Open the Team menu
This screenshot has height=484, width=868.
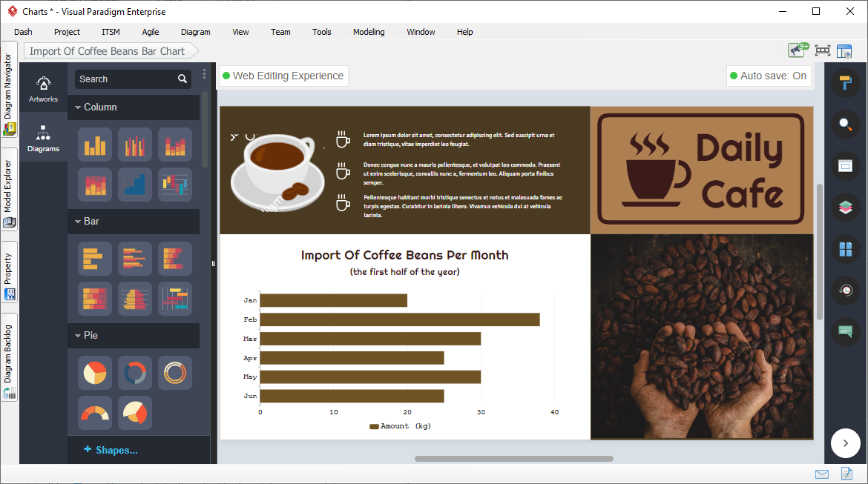(280, 32)
